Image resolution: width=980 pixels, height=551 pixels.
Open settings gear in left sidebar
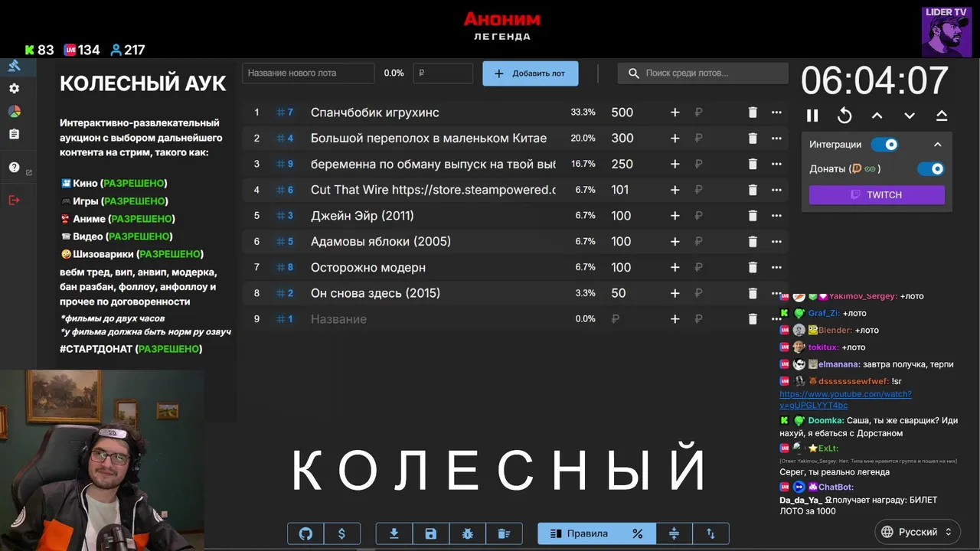point(14,89)
